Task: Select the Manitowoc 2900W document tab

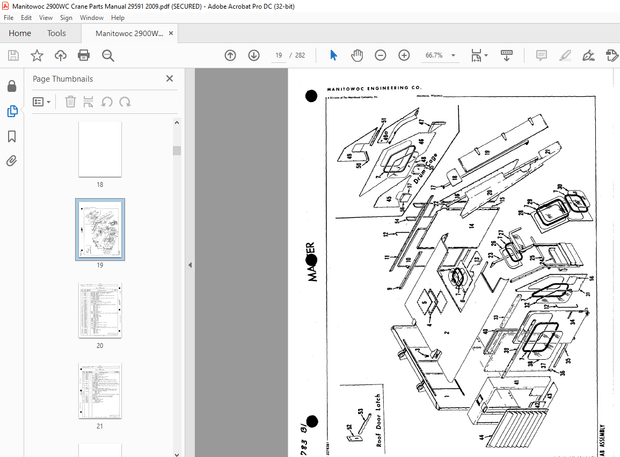Action: click(129, 34)
